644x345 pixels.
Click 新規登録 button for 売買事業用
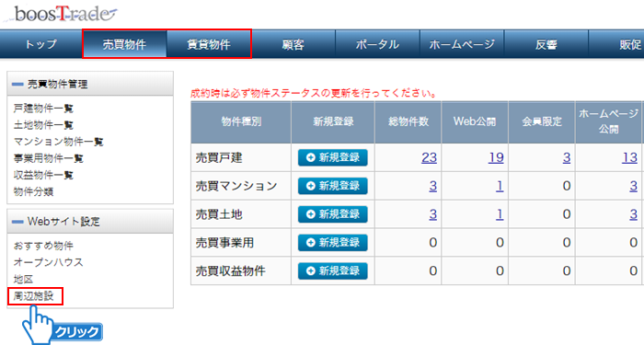pos(333,242)
